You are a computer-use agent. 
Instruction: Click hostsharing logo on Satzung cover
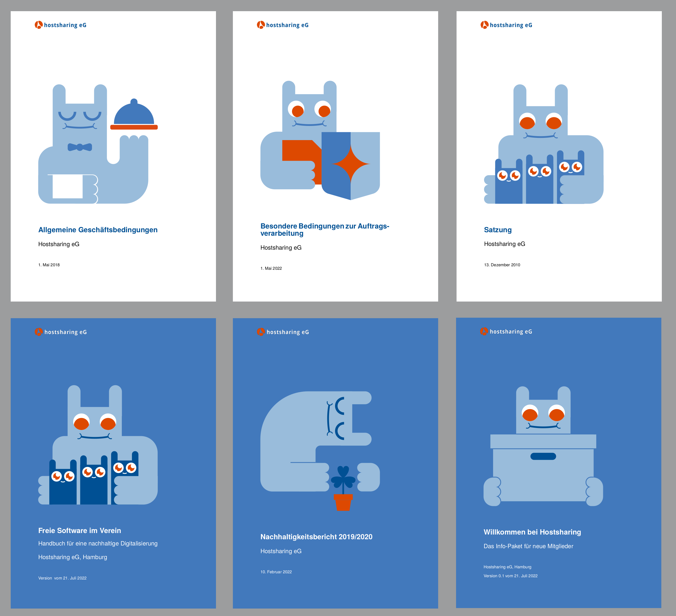tap(506, 25)
